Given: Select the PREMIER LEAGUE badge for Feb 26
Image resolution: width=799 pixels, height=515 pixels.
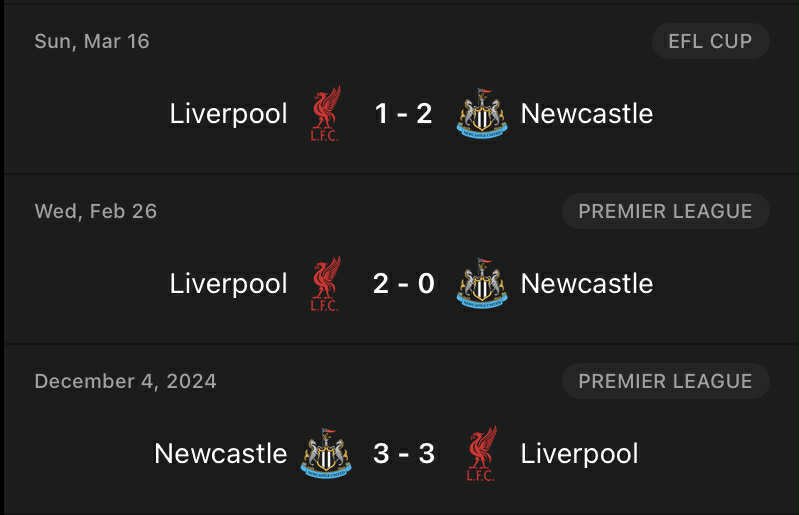Looking at the screenshot, I should (x=665, y=212).
